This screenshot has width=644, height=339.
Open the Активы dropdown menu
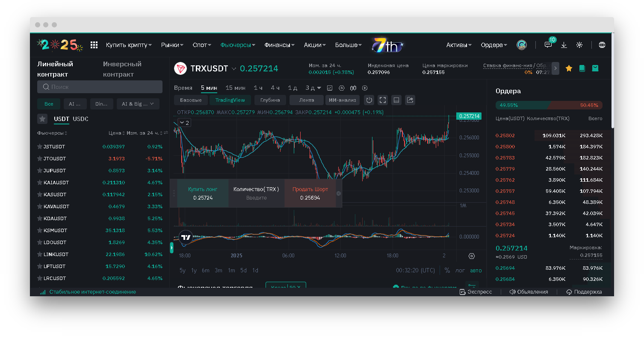tap(459, 45)
